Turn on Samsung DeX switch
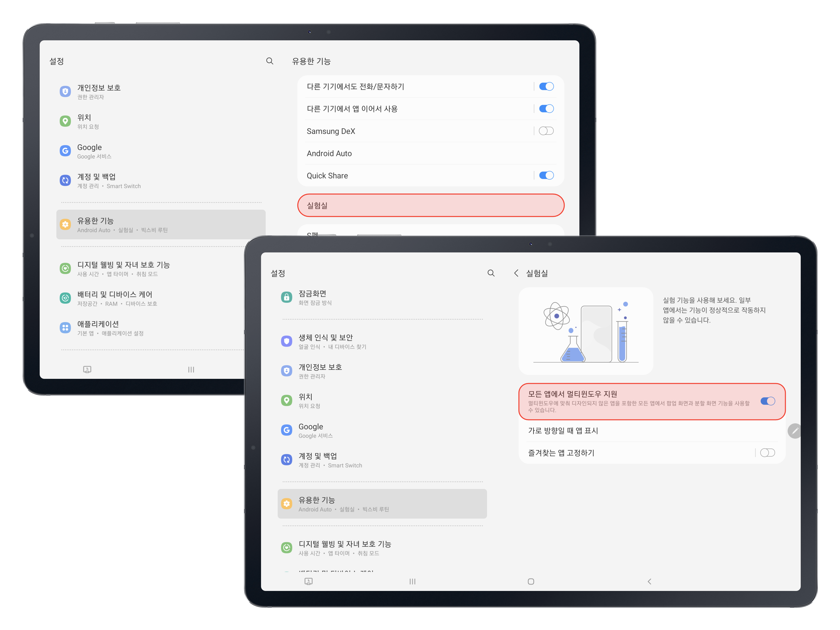840x630 pixels. (x=546, y=131)
